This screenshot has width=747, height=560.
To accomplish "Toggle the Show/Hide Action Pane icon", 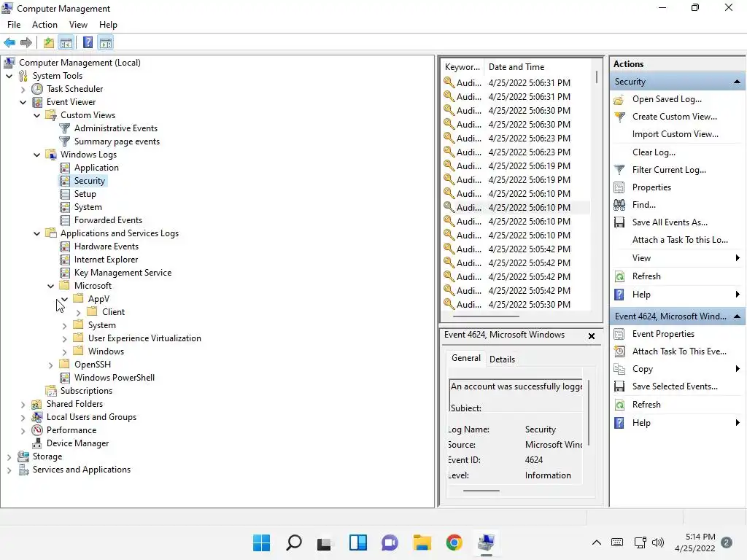I will (106, 43).
